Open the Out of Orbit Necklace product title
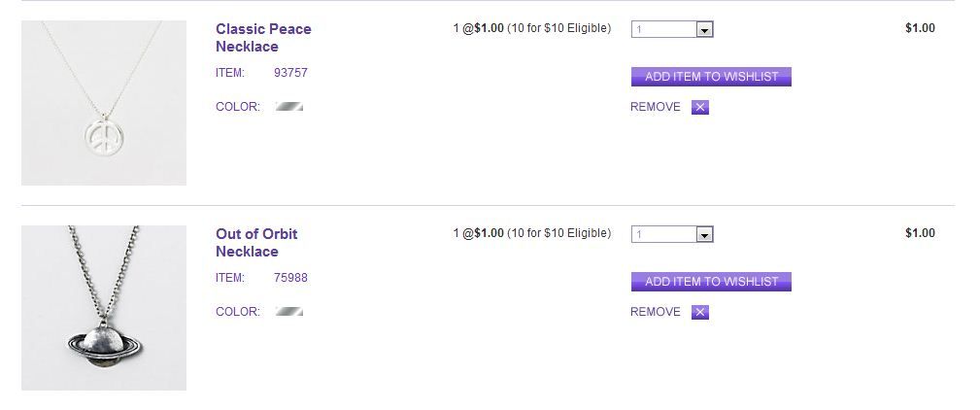Viewport: 980px width, 410px height. tap(256, 243)
